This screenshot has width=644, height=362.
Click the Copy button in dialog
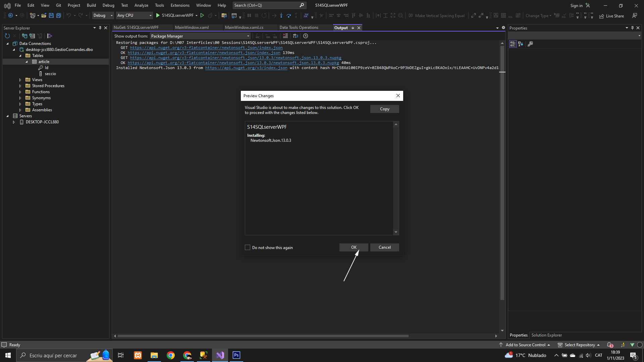[x=384, y=109]
